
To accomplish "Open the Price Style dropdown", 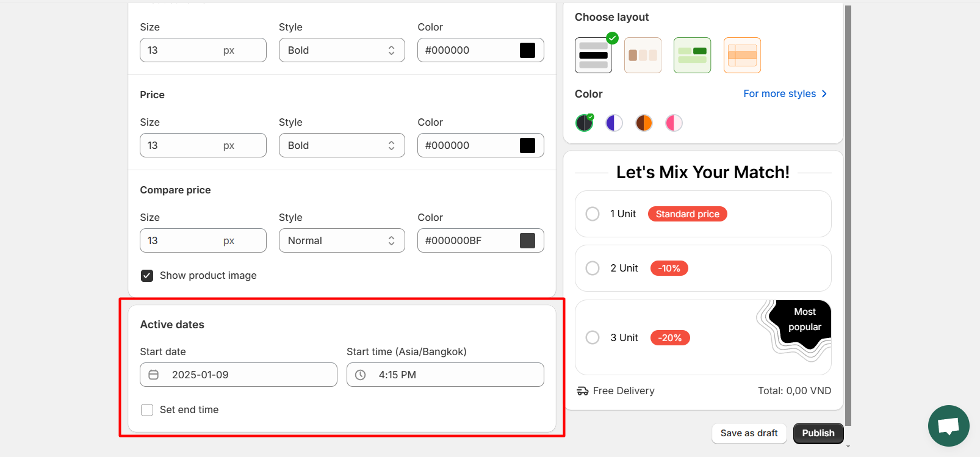I will point(342,145).
